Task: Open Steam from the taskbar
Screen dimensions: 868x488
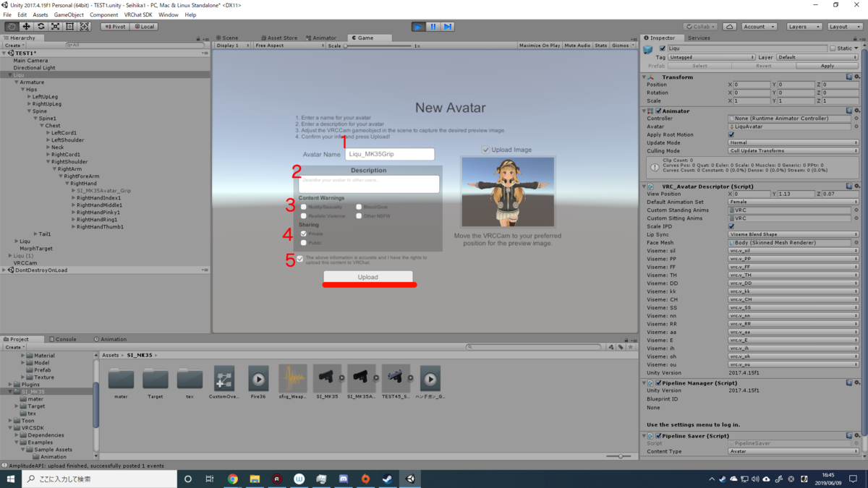Action: click(388, 479)
